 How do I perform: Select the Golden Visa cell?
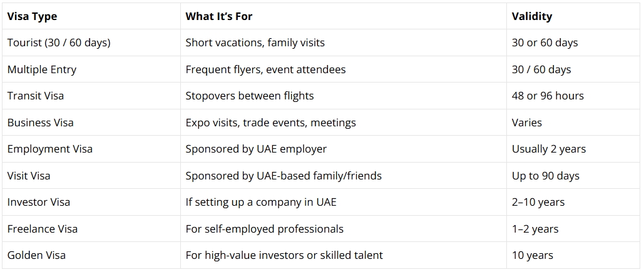[x=36, y=255]
